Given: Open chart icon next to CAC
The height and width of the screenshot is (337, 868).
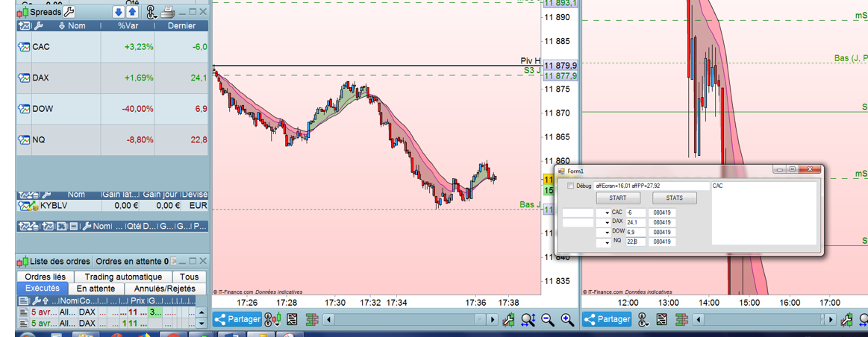Looking at the screenshot, I should 25,47.
